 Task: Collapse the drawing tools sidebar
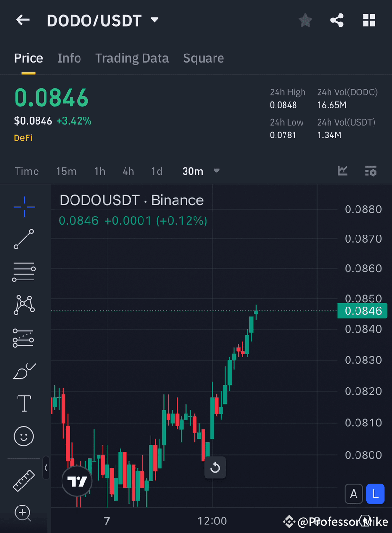coord(46,468)
